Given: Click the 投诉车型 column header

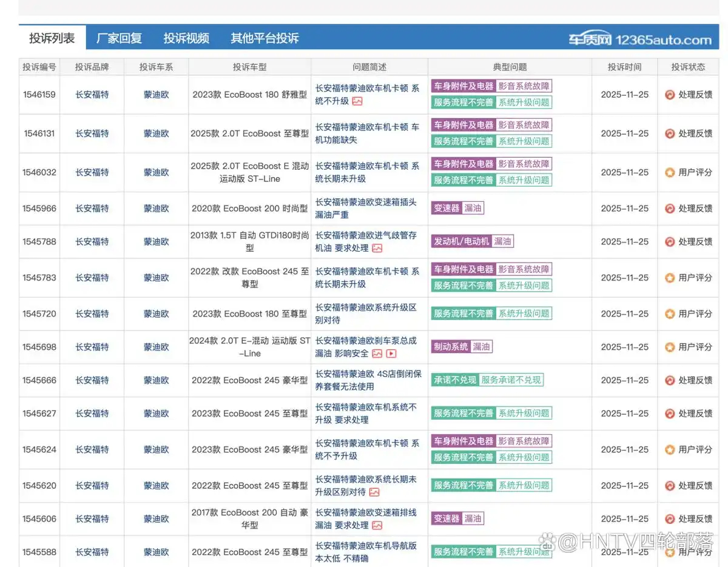Looking at the screenshot, I should [x=250, y=67].
